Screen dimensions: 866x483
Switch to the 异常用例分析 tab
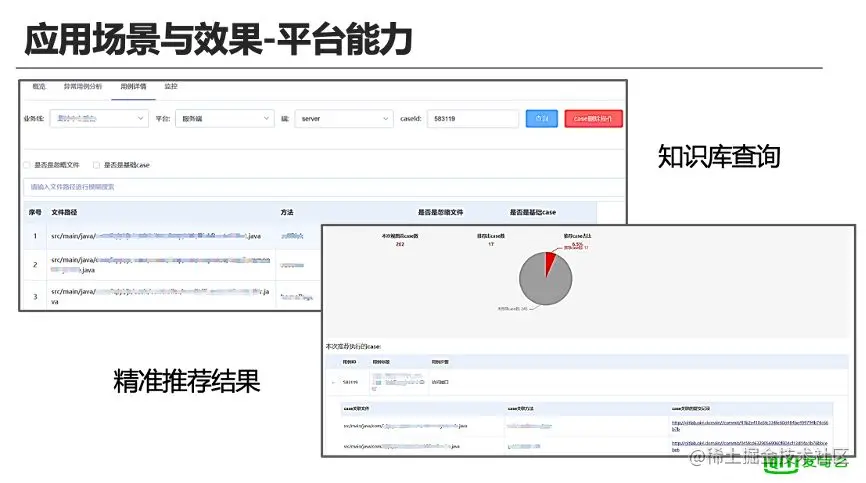click(x=83, y=86)
